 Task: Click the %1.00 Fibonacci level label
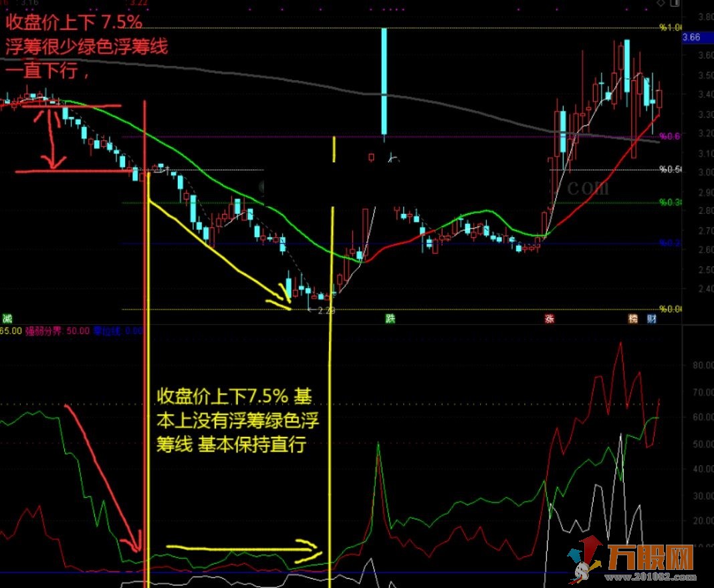click(671, 28)
